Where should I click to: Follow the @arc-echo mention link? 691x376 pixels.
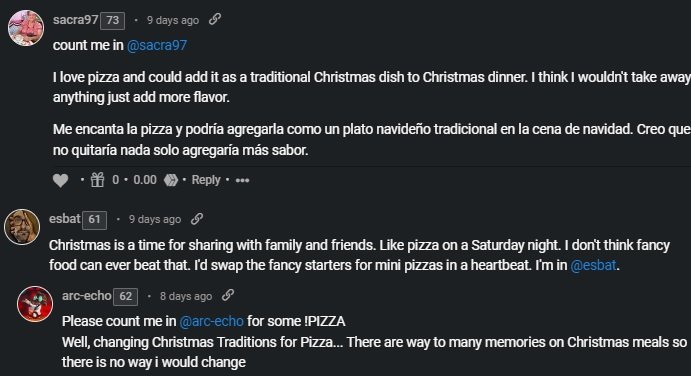pos(212,321)
